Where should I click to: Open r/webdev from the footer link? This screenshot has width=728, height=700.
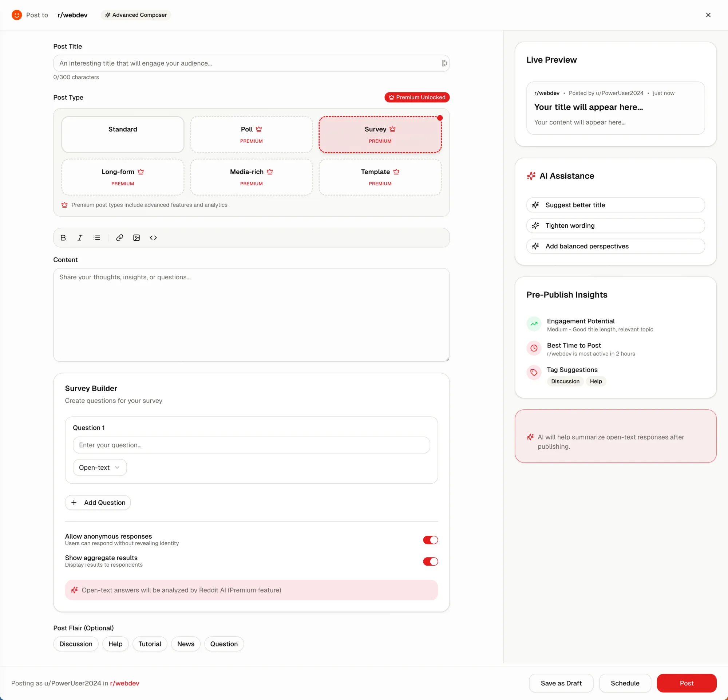coord(124,683)
